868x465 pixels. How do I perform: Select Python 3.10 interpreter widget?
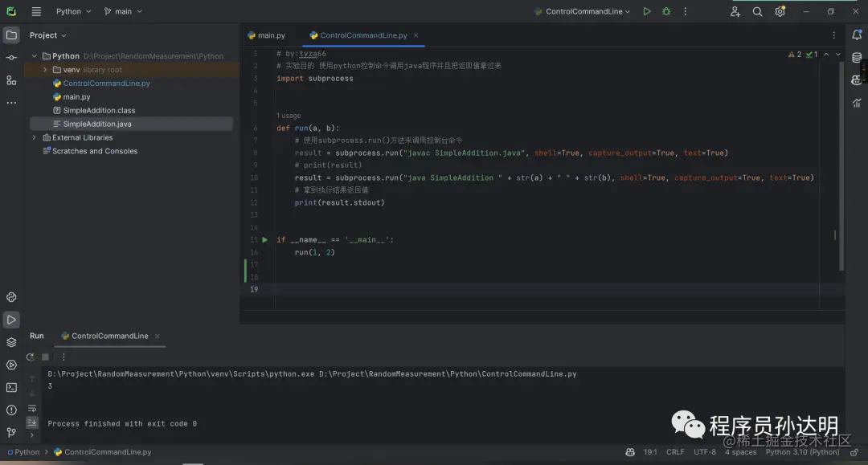click(802, 452)
